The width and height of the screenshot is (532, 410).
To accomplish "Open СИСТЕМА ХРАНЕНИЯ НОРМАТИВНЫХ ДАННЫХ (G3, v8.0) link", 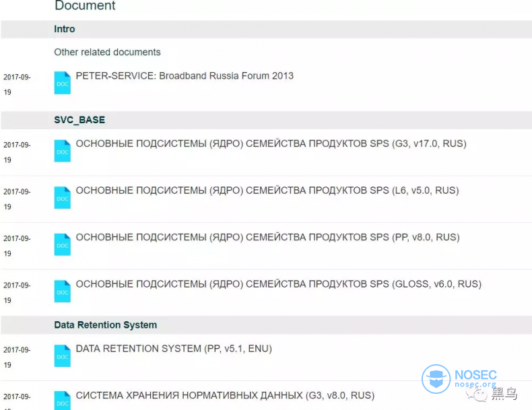I will coord(225,395).
